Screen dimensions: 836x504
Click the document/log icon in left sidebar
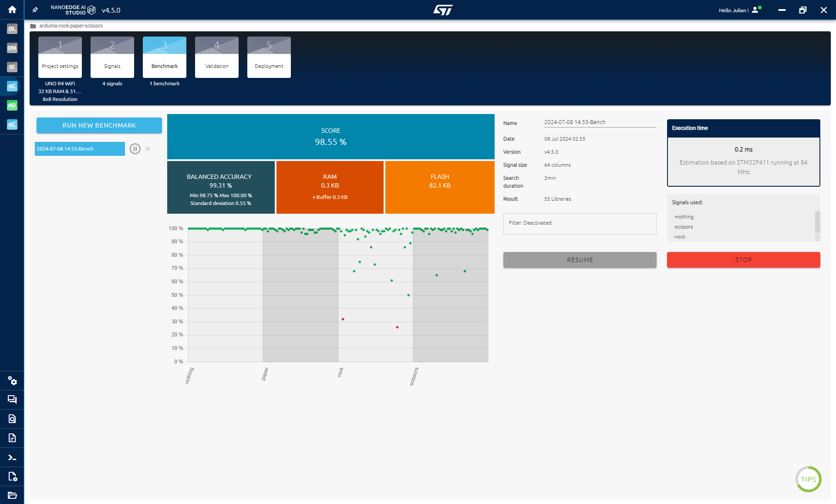pyautogui.click(x=11, y=437)
